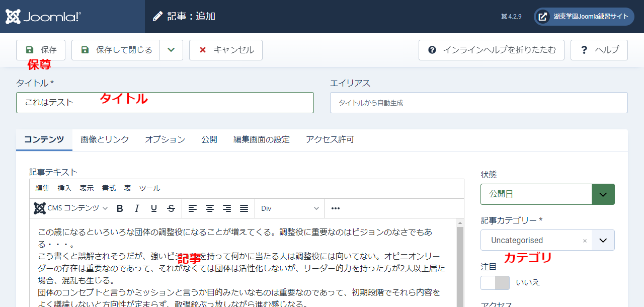
Task: Justify text alignment icon
Action: click(x=244, y=208)
